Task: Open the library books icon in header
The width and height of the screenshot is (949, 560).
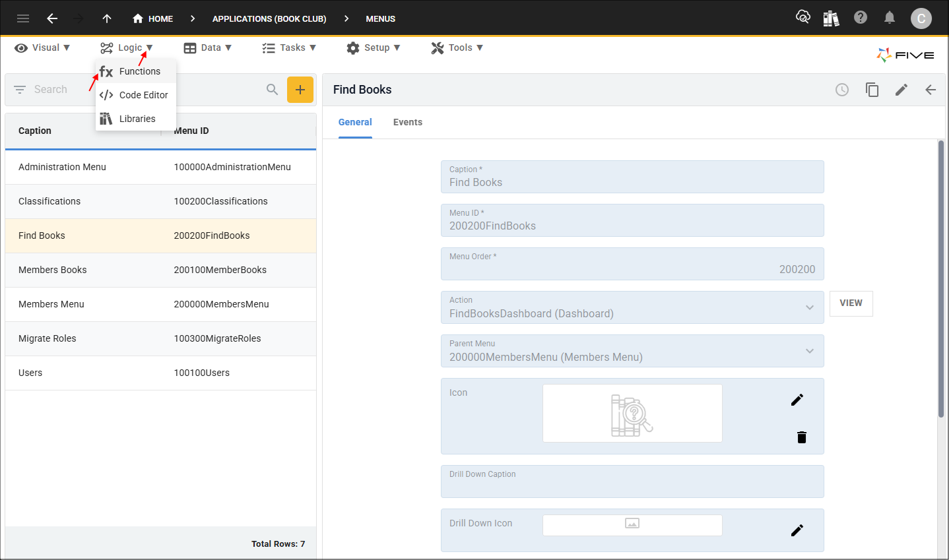Action: pyautogui.click(x=832, y=18)
